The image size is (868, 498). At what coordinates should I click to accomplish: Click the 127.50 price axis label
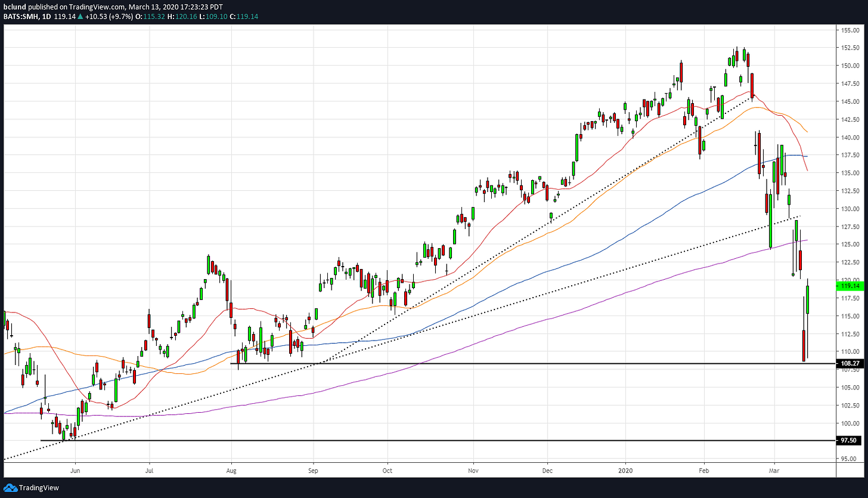(x=850, y=227)
